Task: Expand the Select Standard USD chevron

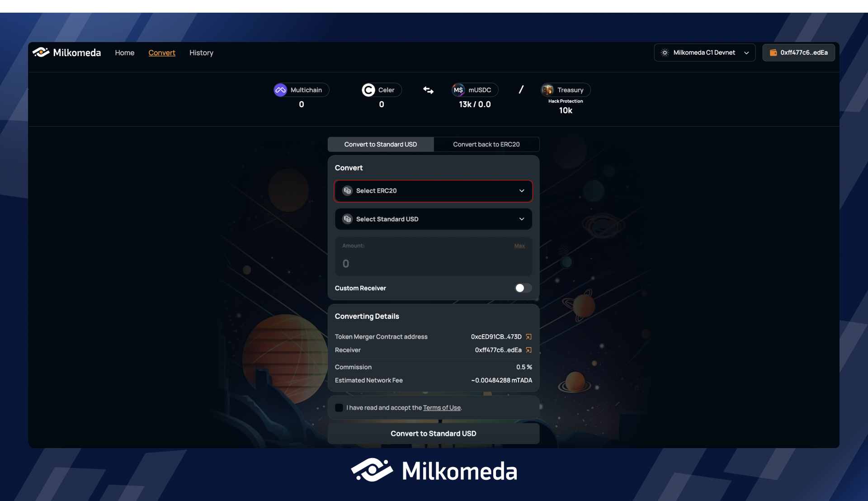Action: click(x=522, y=219)
